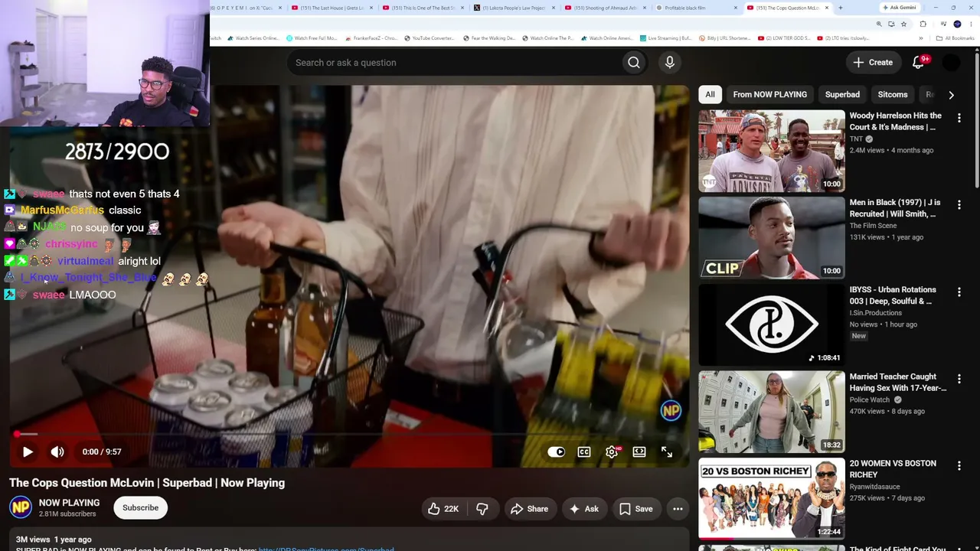Open 'Bitly | URL Shortene...' bookmark
This screenshot has width=980, height=551.
pos(724,38)
